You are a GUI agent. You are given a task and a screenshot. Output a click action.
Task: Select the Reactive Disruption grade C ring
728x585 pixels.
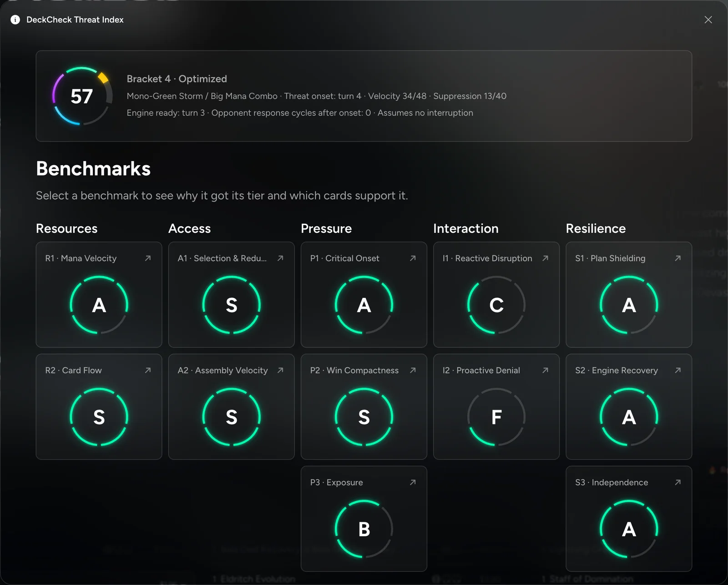(x=496, y=305)
